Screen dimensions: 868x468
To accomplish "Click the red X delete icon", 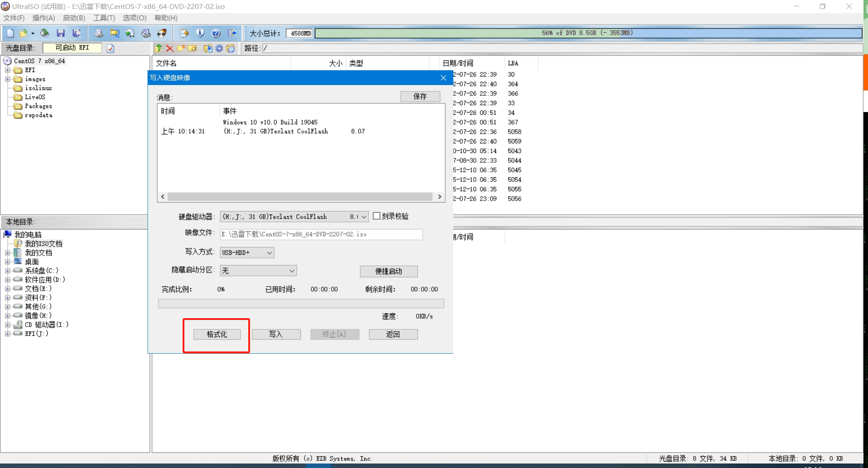I will (170, 48).
